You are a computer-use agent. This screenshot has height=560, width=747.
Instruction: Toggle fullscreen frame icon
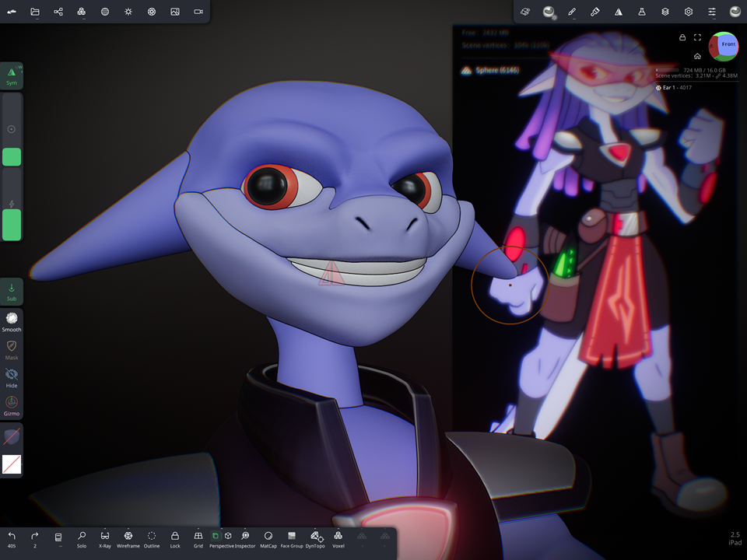pos(697,37)
